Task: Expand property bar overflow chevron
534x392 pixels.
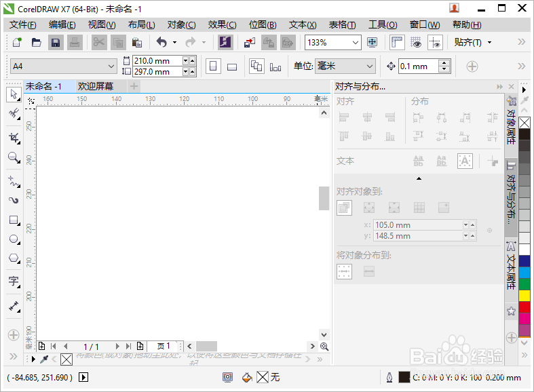Action: (x=521, y=66)
